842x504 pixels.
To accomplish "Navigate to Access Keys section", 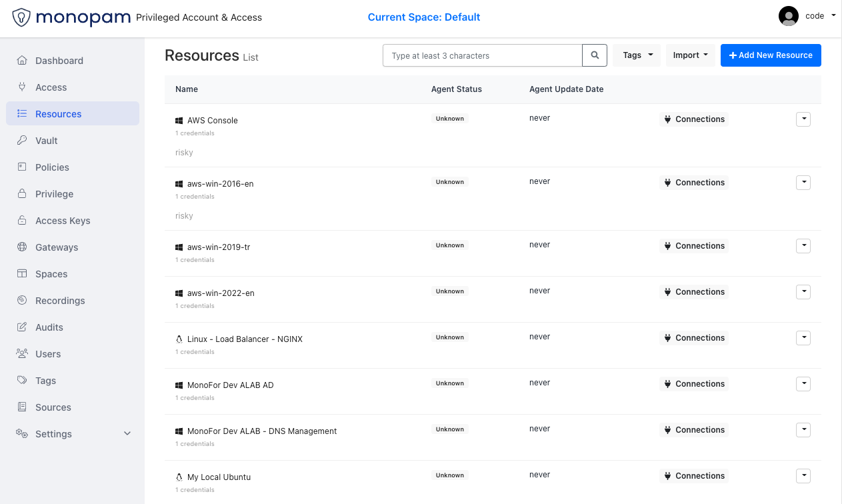I will (63, 221).
